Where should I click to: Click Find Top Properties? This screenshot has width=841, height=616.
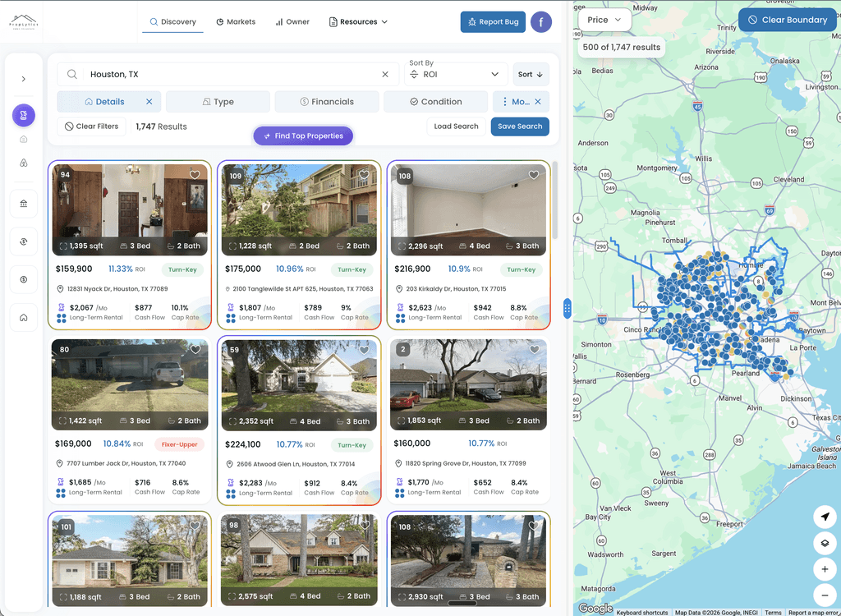pos(303,136)
